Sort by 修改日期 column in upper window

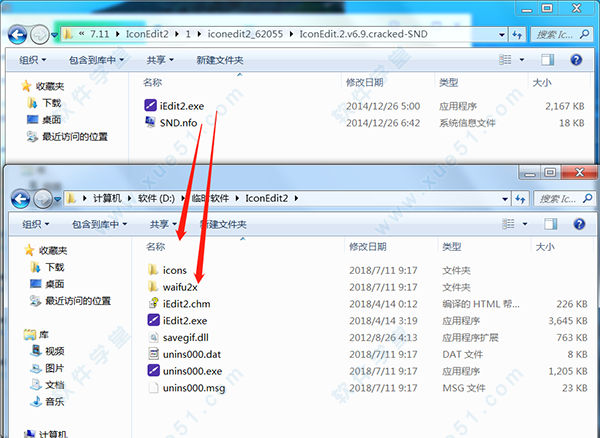(x=365, y=82)
